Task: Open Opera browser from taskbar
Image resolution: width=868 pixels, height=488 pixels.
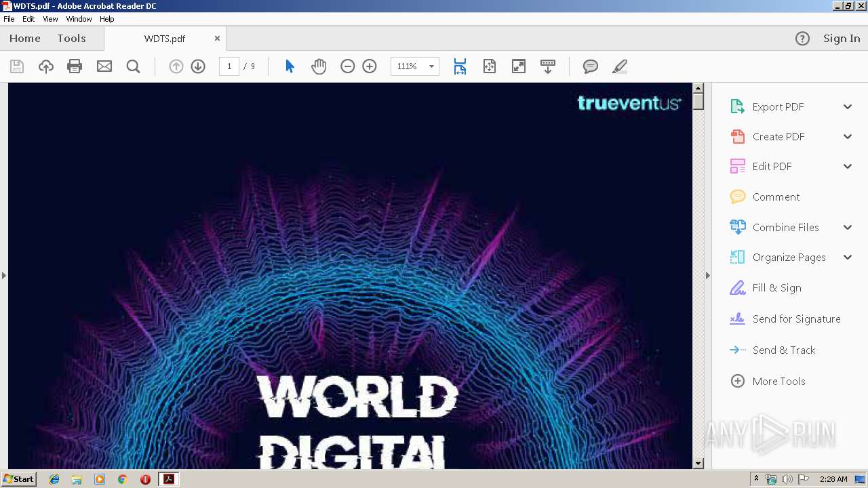Action: pyautogui.click(x=145, y=479)
